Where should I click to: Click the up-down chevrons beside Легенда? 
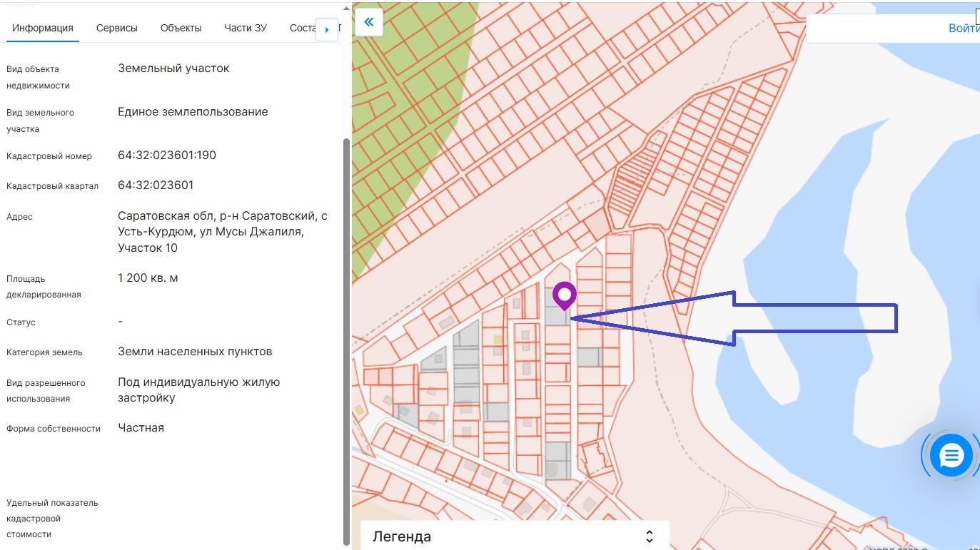tap(649, 536)
